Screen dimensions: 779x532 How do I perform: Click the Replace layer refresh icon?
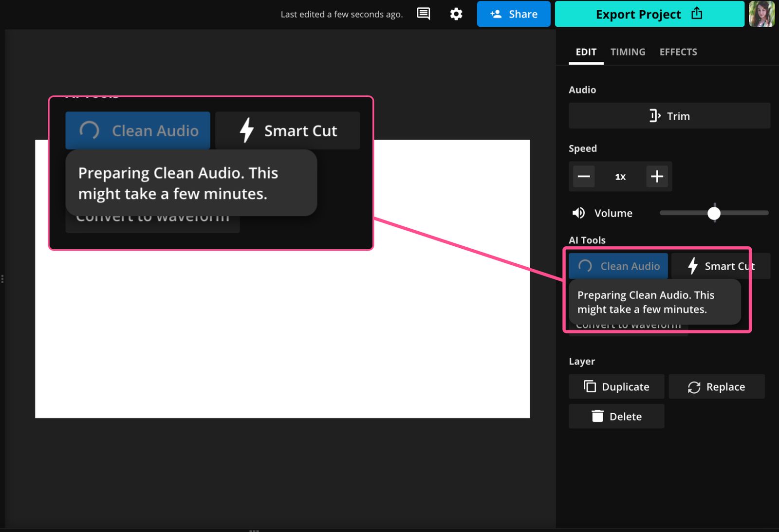694,386
